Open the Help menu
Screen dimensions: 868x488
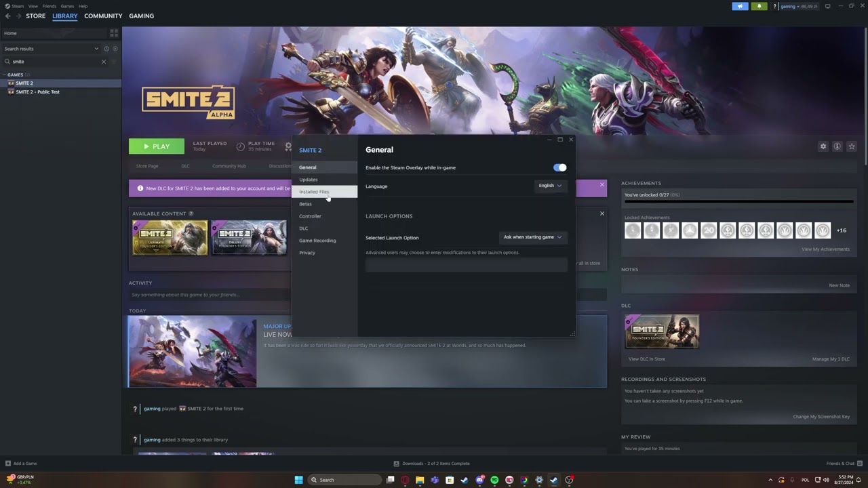pyautogui.click(x=83, y=6)
